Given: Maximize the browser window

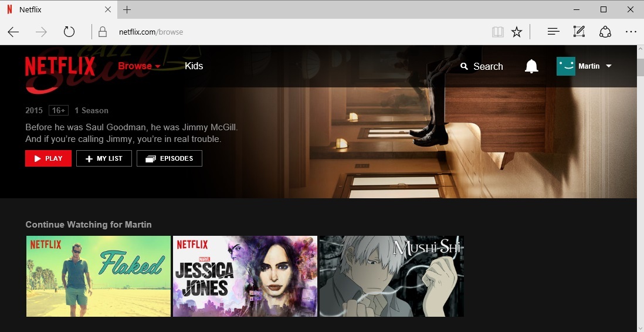Looking at the screenshot, I should (x=604, y=9).
